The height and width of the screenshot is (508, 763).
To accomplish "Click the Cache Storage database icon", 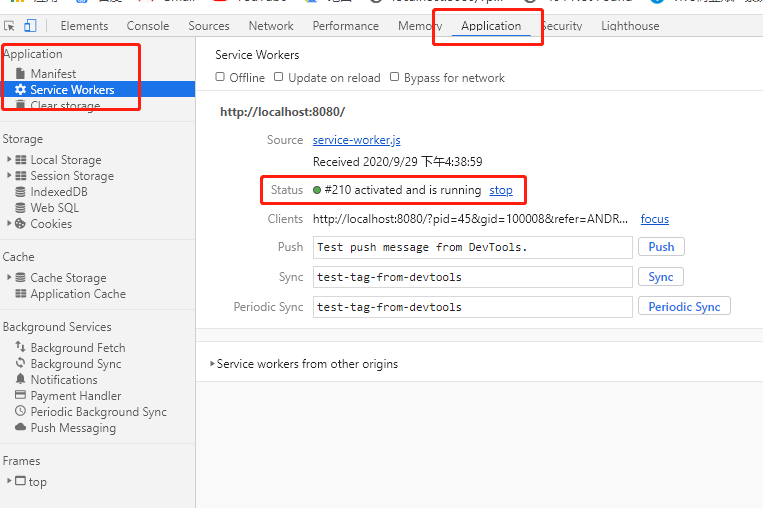I will (x=20, y=277).
